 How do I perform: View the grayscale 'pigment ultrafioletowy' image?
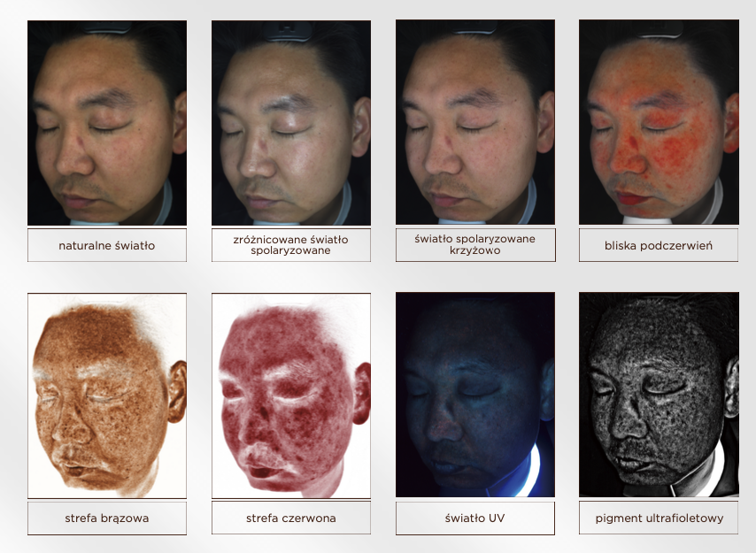click(658, 395)
